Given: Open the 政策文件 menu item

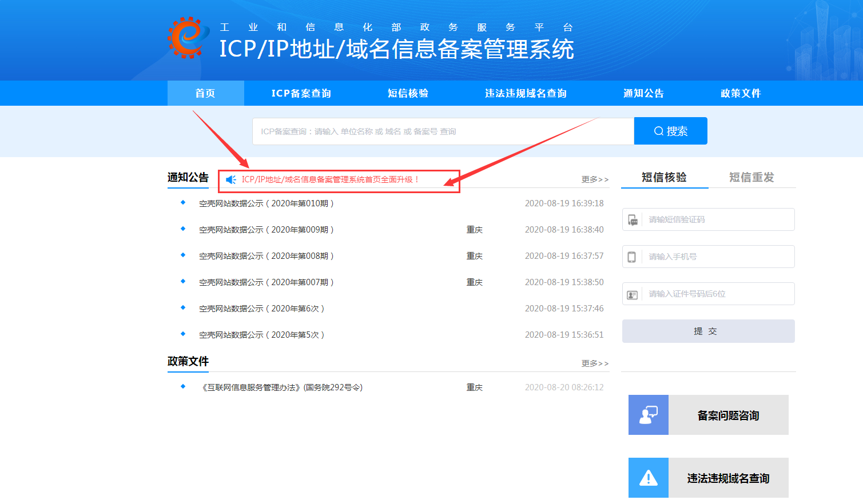Looking at the screenshot, I should click(x=741, y=93).
